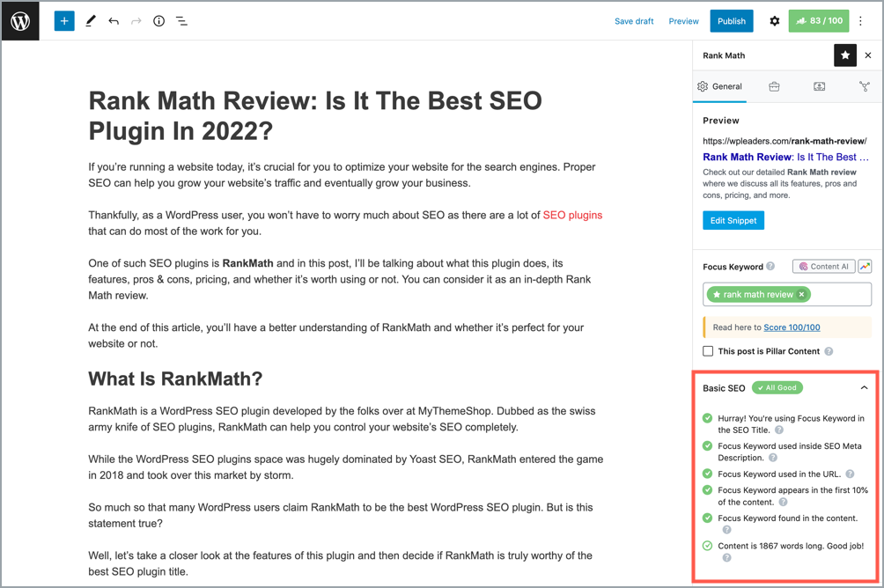
Task: Enable This post is Pillar Content checkbox
Action: coord(708,351)
